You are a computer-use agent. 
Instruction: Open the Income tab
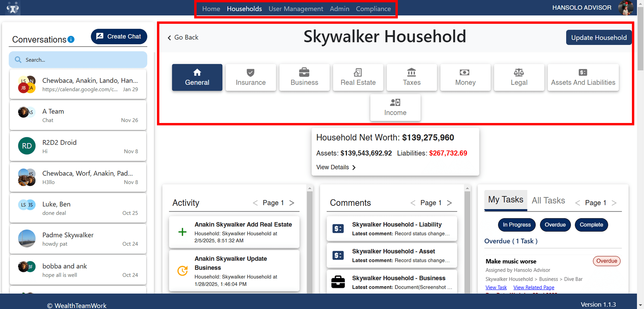click(x=395, y=108)
